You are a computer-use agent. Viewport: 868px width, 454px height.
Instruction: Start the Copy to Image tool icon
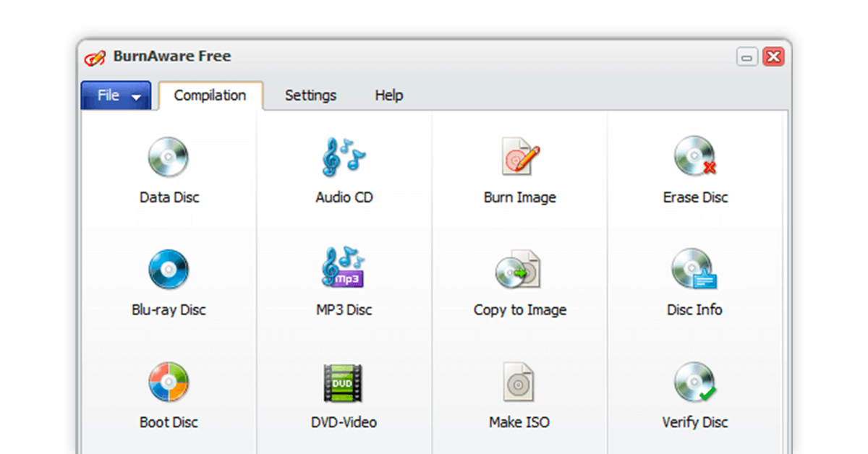tap(519, 270)
